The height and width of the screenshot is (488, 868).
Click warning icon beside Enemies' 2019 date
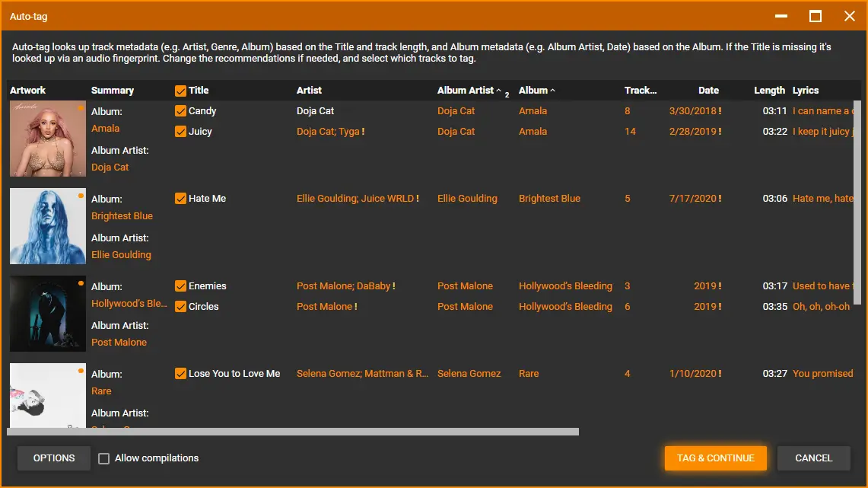718,285
